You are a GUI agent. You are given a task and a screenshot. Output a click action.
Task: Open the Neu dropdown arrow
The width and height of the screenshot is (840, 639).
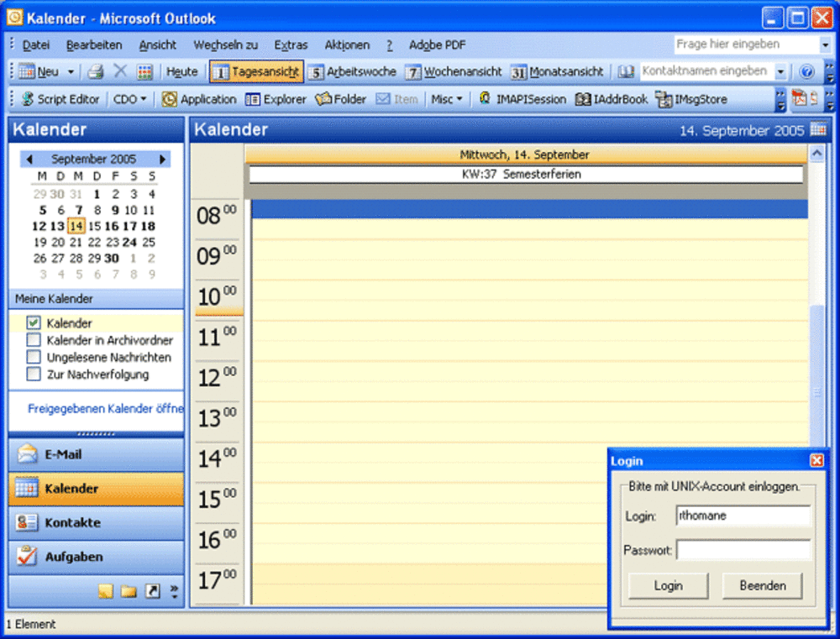71,71
